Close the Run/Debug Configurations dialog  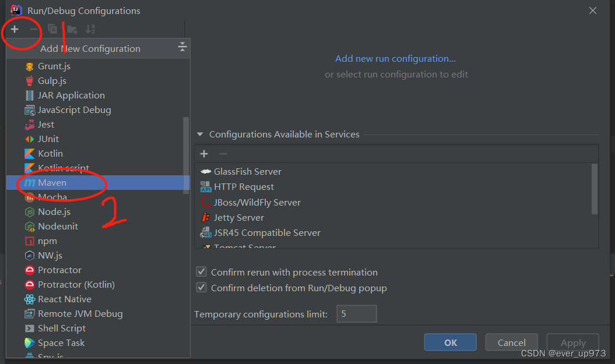click(x=593, y=10)
